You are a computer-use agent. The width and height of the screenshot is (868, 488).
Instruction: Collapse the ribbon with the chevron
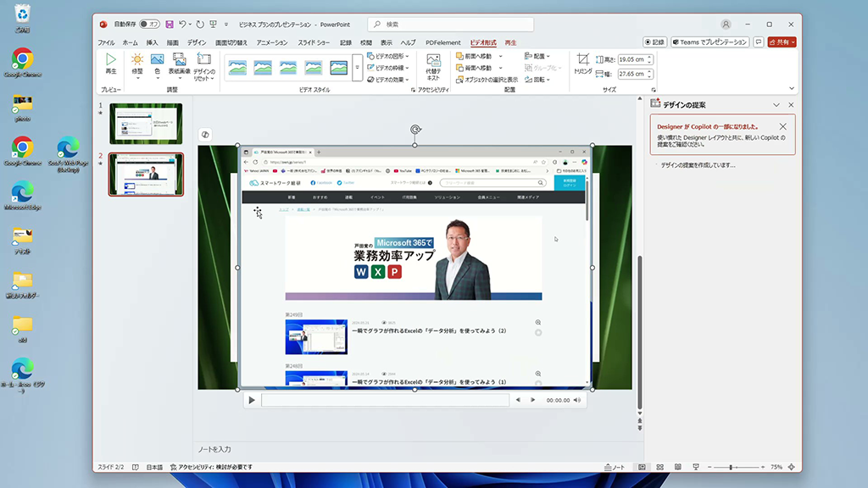(x=792, y=88)
